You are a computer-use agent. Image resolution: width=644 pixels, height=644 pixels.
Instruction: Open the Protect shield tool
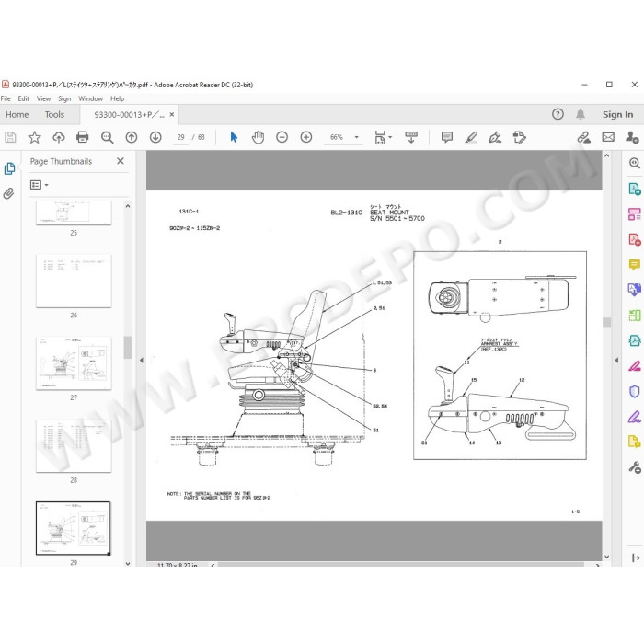(634, 391)
